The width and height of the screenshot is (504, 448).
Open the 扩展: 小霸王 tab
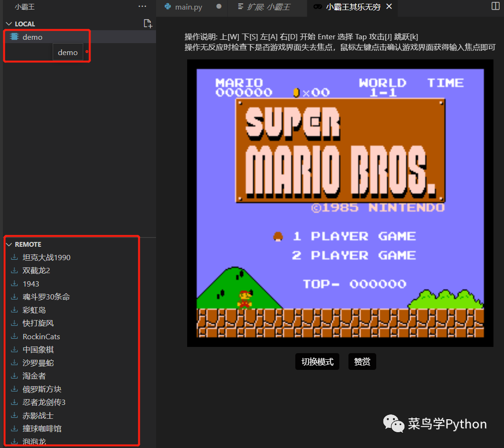(x=269, y=7)
